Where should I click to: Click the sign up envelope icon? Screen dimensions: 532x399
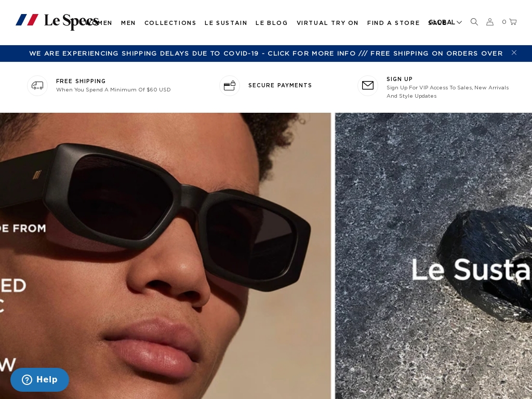368,86
